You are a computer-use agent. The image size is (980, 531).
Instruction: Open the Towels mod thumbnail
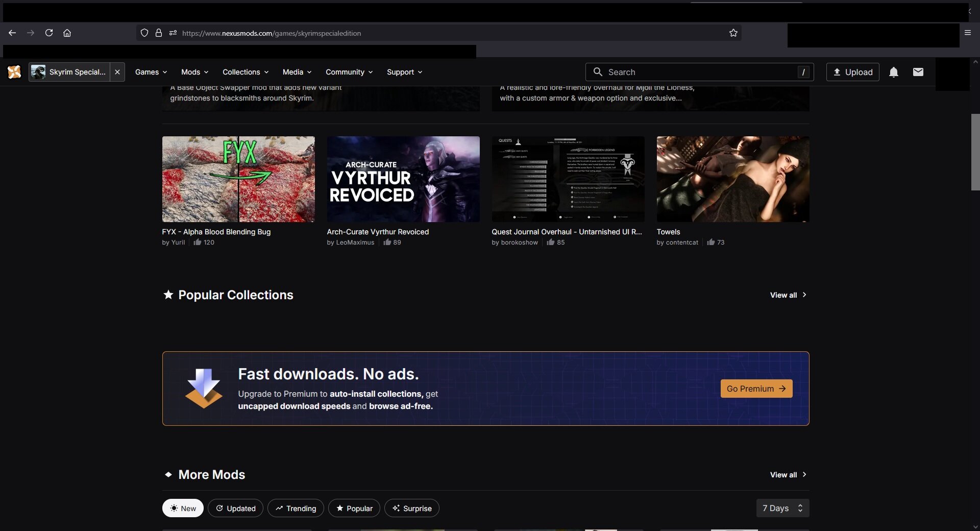pyautogui.click(x=733, y=179)
